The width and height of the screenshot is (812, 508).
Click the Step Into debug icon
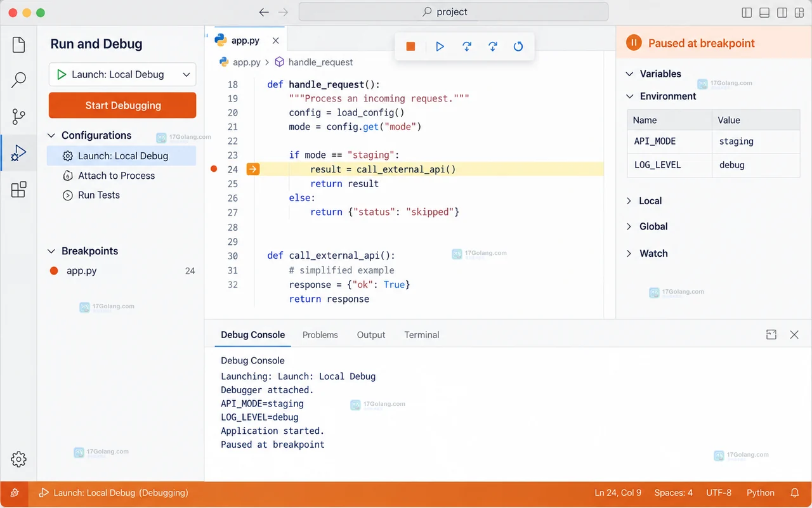[x=493, y=46]
